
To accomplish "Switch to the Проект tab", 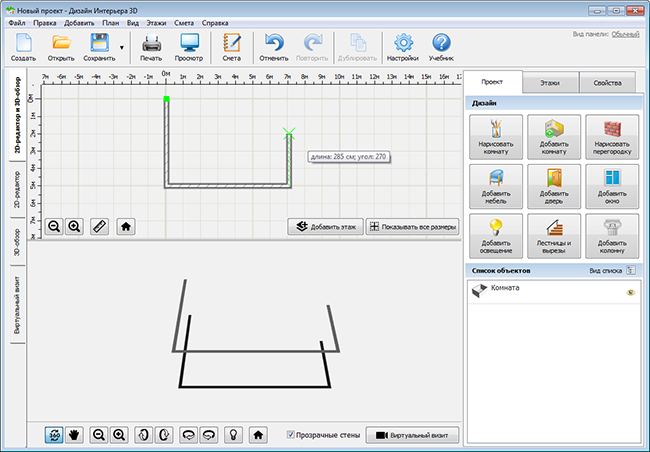I will pyautogui.click(x=492, y=82).
